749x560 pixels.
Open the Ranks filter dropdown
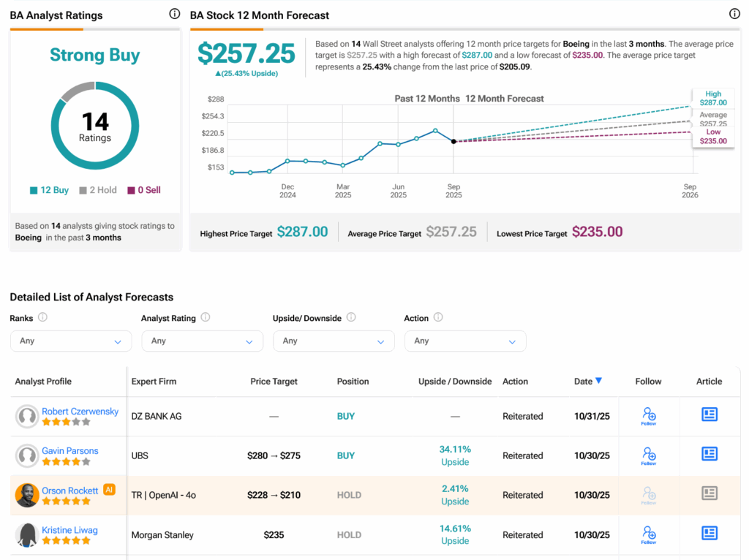[x=71, y=341]
